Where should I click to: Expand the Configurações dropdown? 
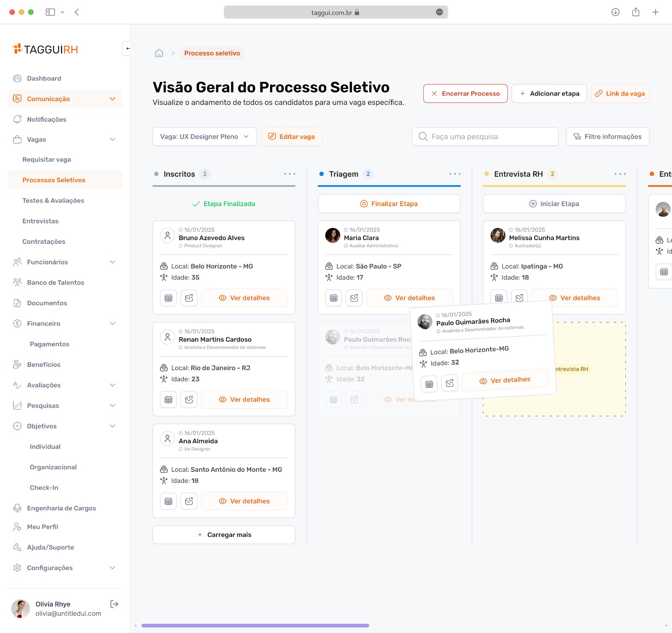pos(113,568)
